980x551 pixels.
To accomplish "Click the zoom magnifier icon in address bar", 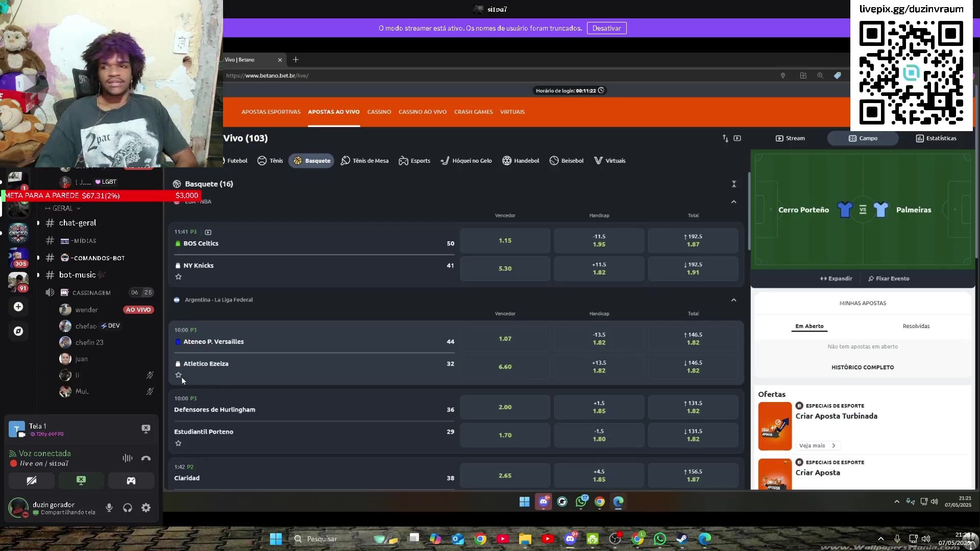I will pos(820,76).
